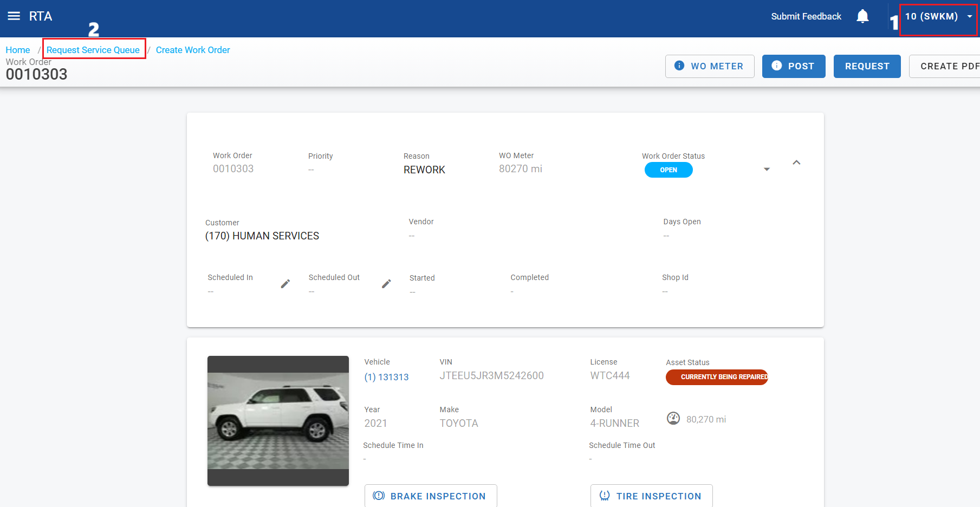Click the RTA app title
The image size is (980, 507).
pos(41,16)
